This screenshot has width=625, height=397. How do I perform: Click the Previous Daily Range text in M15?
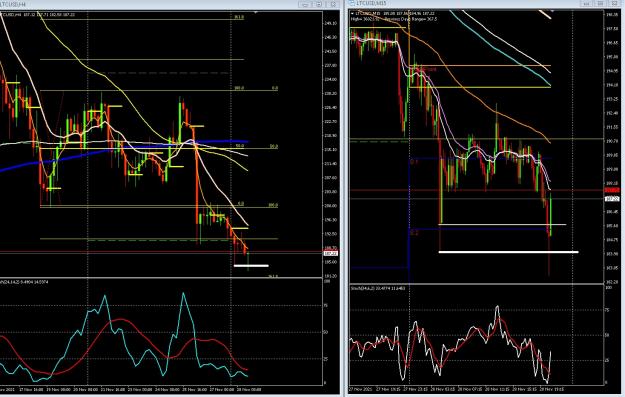[410, 19]
